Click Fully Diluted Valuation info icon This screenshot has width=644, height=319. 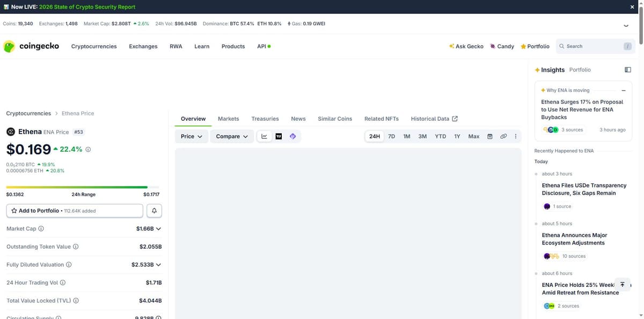(69, 265)
